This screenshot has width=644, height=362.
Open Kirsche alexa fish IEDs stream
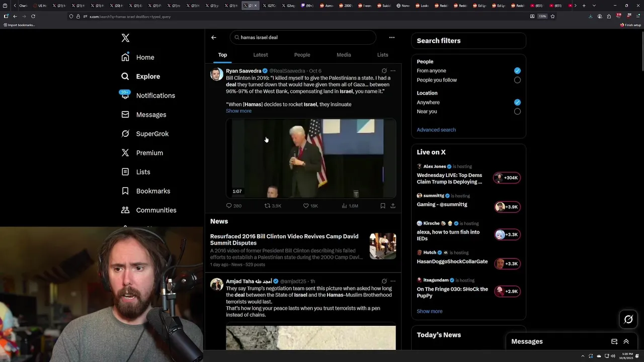448,235
